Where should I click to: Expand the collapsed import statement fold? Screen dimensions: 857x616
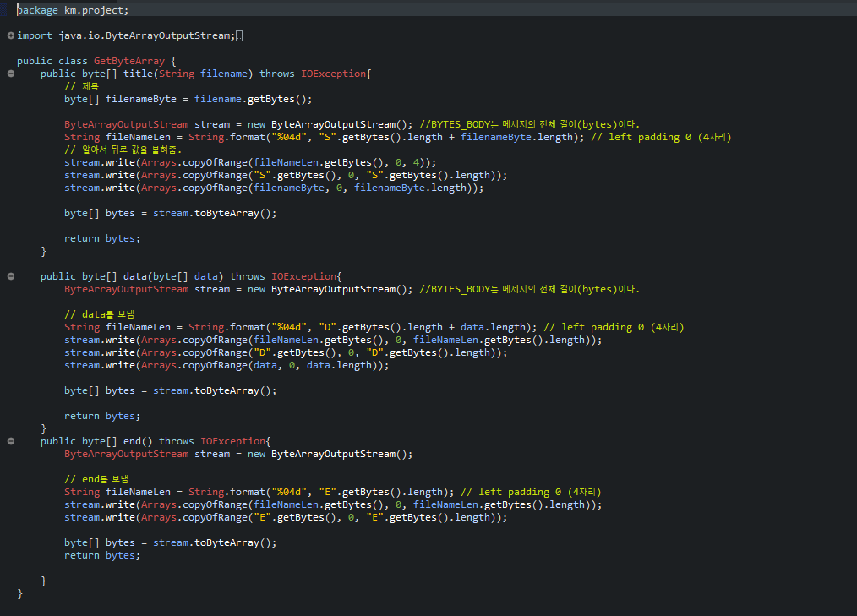coord(8,35)
